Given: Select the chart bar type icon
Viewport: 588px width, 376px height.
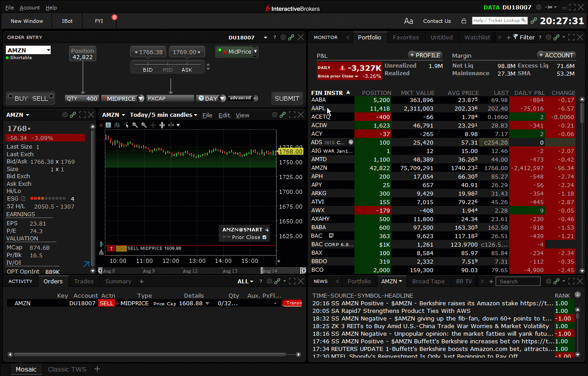Looking at the screenshot, I should [117, 125].
